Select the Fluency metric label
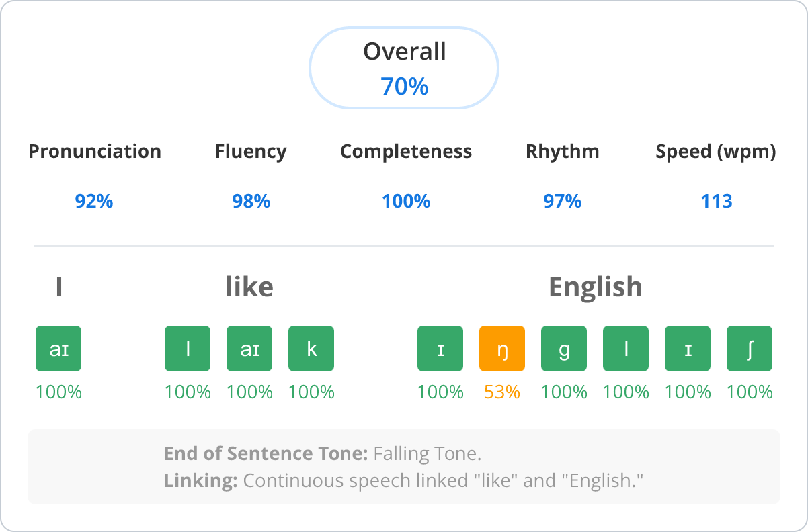 coord(251,152)
